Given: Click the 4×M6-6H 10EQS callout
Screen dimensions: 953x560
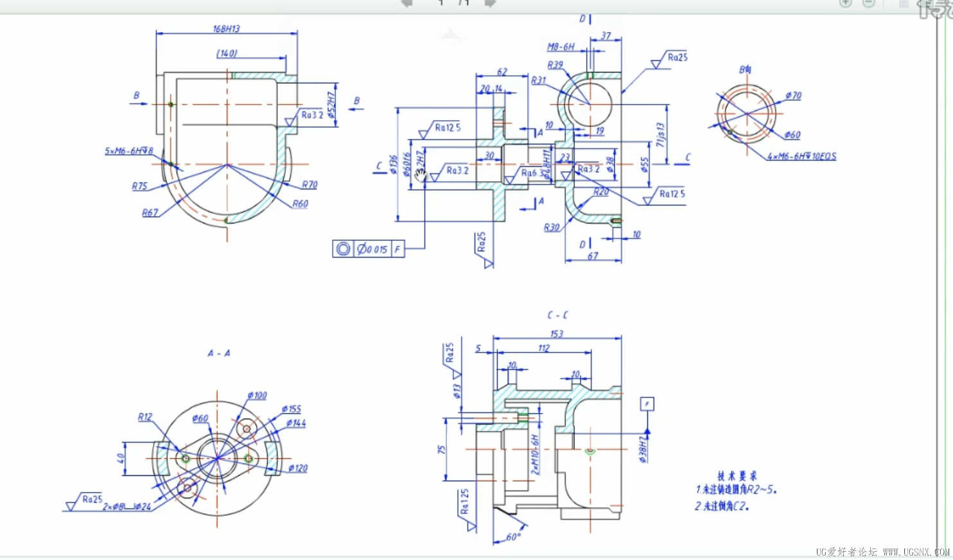Looking at the screenshot, I should [801, 156].
